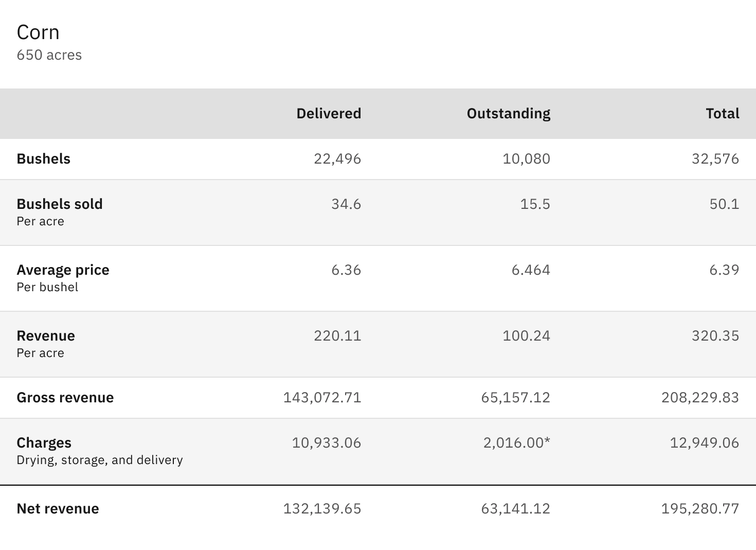Click delivered net revenue 132,139.65
Image resolution: width=756 pixels, height=550 pixels.
322,509
